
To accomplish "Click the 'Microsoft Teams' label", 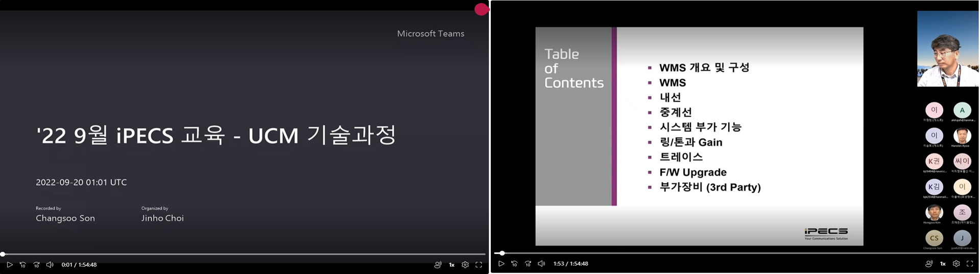I will (x=431, y=34).
